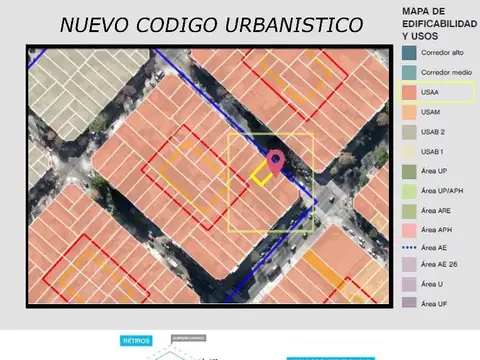Select the 'Área AE' legend label

(x=434, y=248)
